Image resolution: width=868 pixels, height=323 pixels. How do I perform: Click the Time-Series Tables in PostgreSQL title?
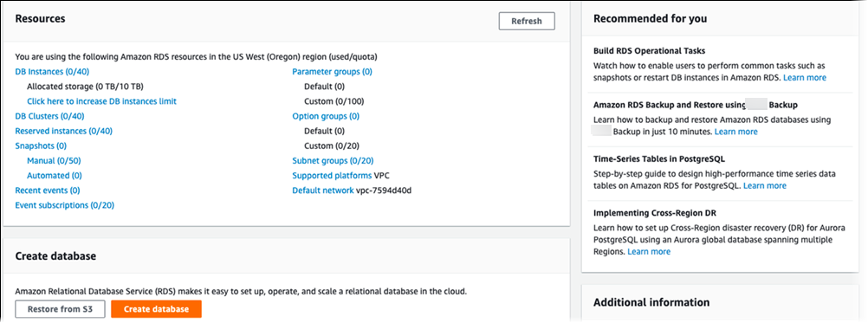pyautogui.click(x=659, y=158)
